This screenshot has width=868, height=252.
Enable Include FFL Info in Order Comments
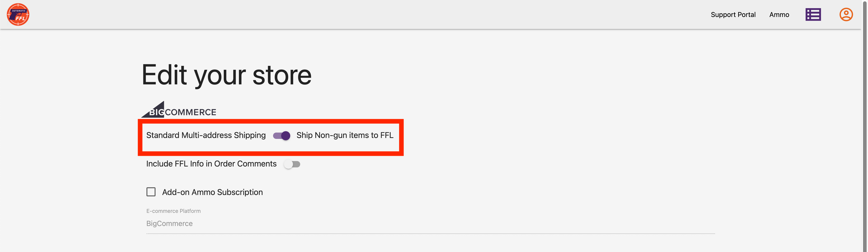coord(292,164)
